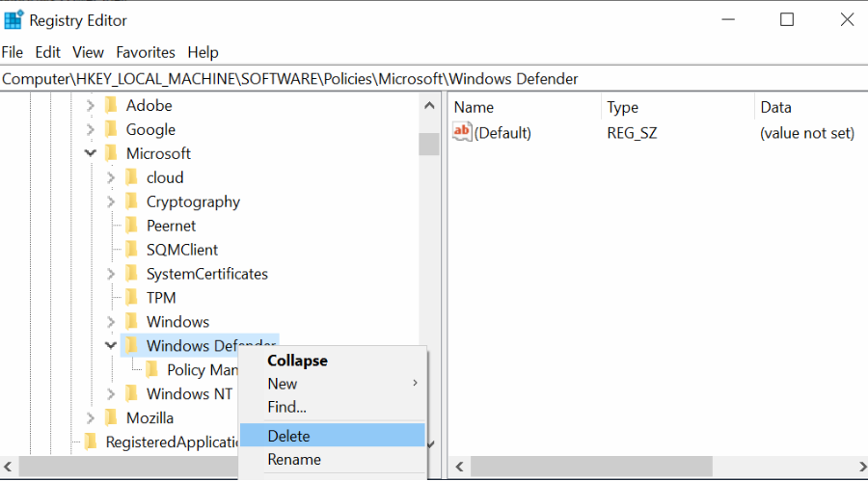Choose Collapse in the context menu
868x482 pixels.
[333, 361]
